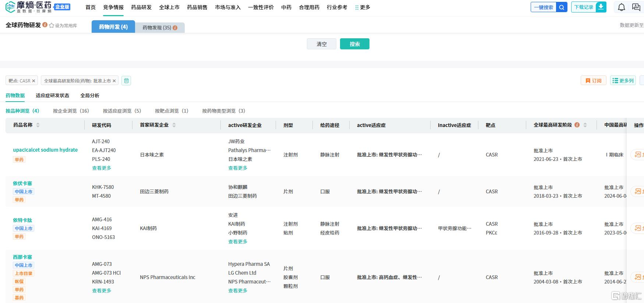Expand 查看更多 companies for 依特卡肽 row
This screenshot has height=303, width=644.
pos(238,242)
